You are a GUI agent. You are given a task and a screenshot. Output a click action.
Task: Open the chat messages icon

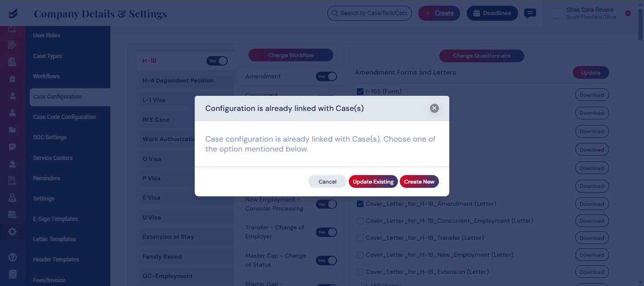[530, 13]
